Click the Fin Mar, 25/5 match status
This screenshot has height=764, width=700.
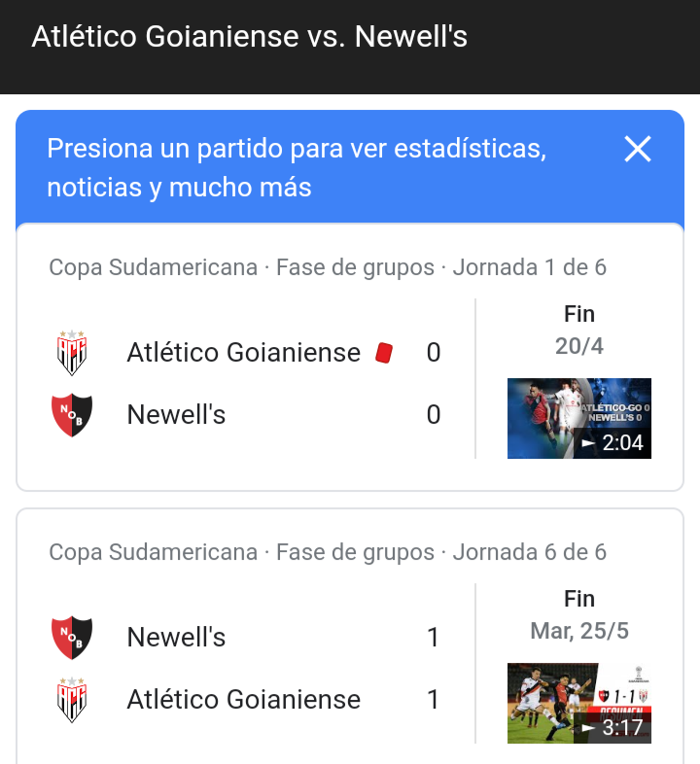pos(579,615)
